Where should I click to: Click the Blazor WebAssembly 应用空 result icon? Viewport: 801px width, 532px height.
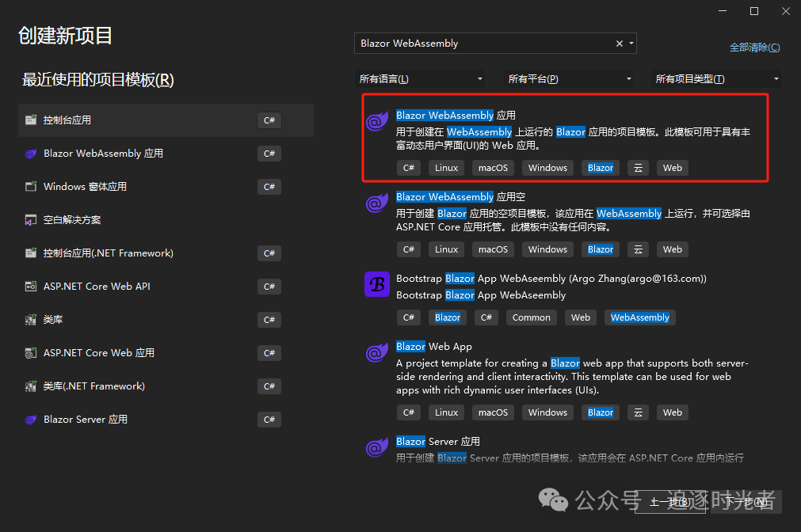(x=377, y=203)
